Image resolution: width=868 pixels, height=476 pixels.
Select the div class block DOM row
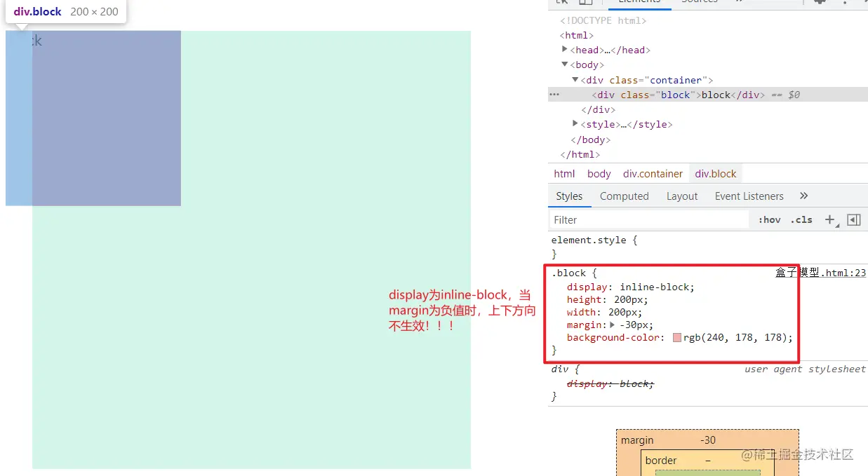tap(708, 95)
